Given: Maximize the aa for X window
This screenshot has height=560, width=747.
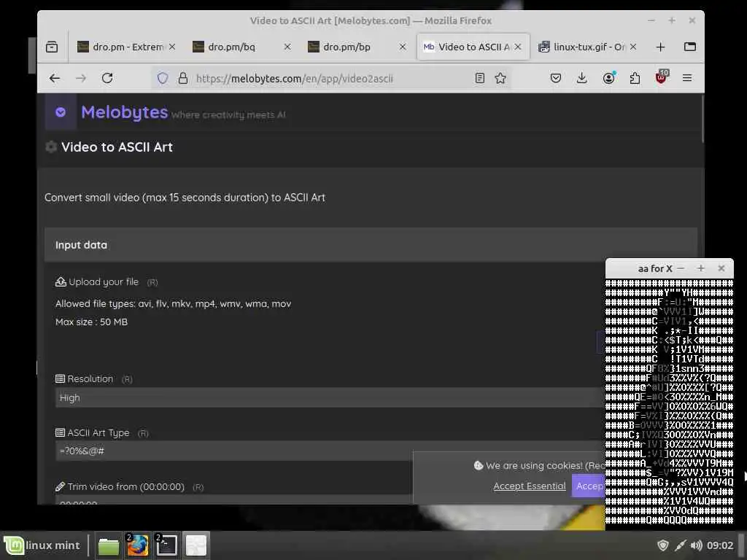Looking at the screenshot, I should (x=700, y=268).
